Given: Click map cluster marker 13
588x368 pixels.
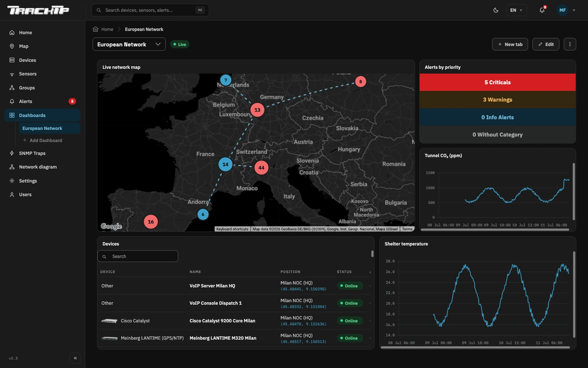Looking at the screenshot, I should (257, 110).
